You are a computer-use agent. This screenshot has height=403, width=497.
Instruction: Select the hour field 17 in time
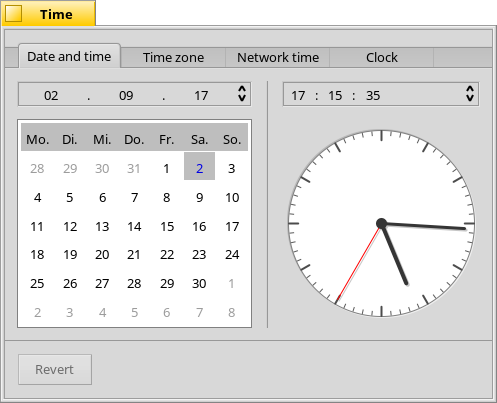tap(298, 96)
